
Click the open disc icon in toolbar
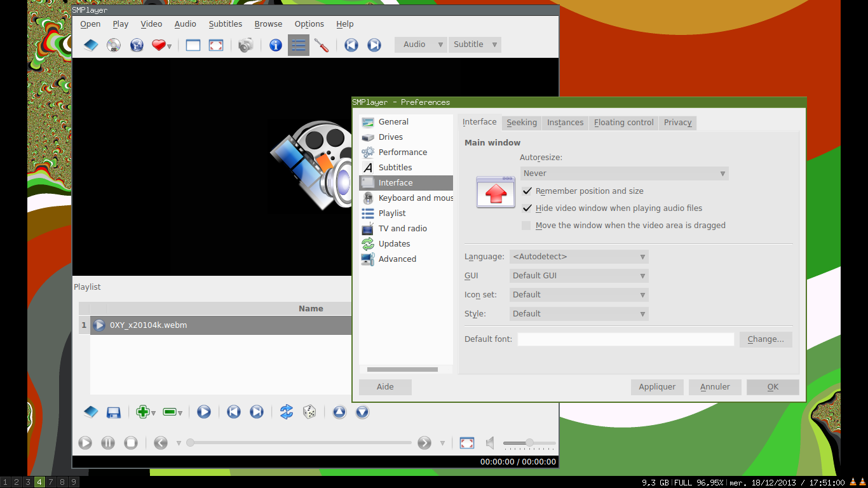(x=114, y=45)
